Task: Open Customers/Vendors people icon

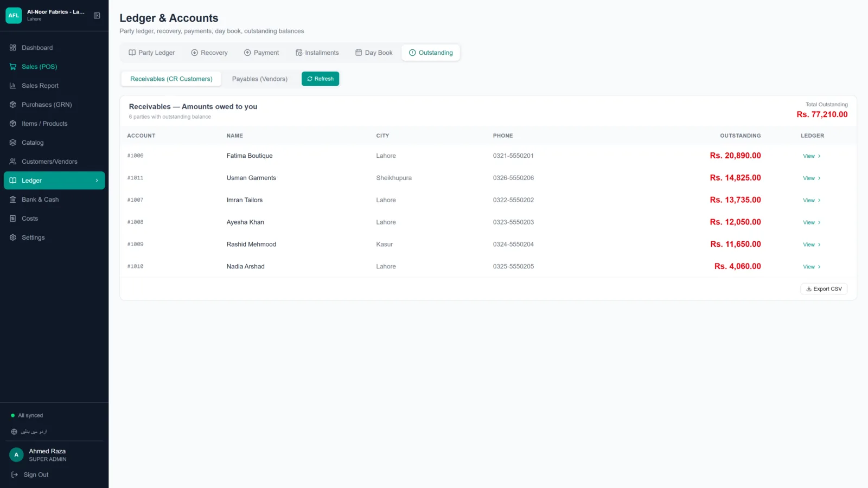Action: click(13, 162)
